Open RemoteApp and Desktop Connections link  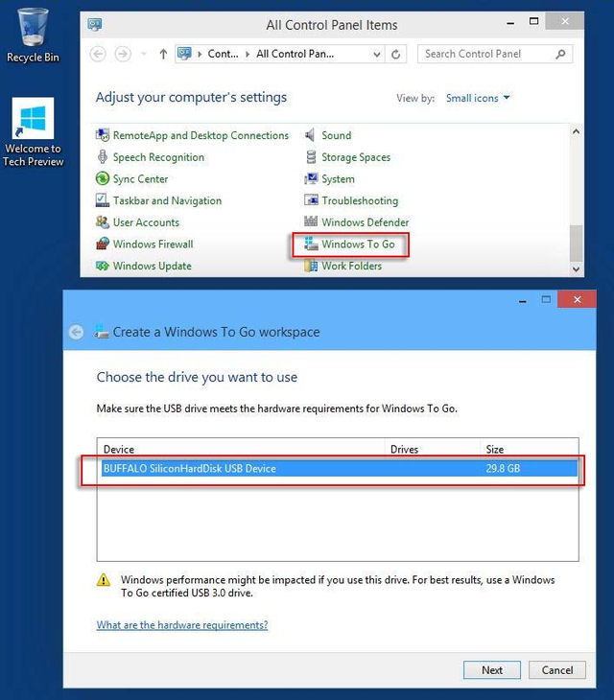(x=201, y=135)
